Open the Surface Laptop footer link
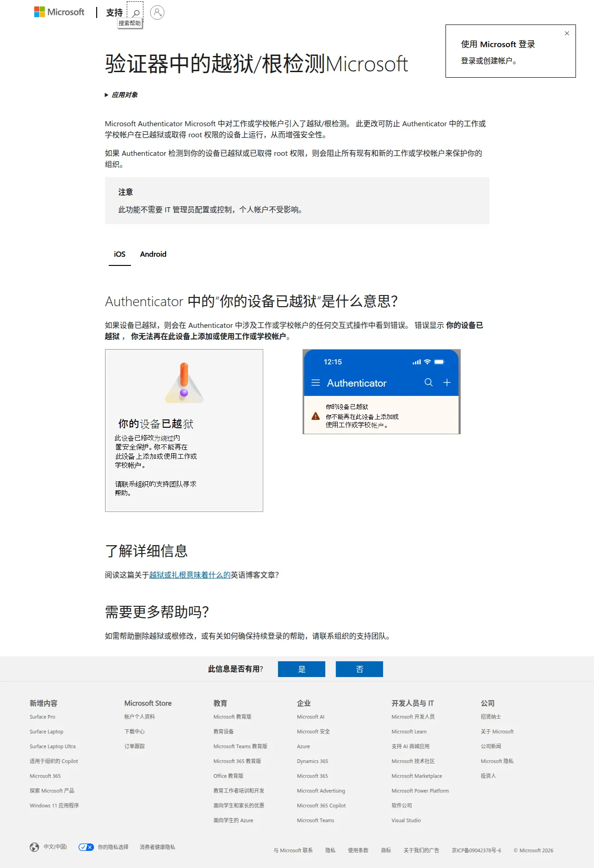 [x=47, y=732]
